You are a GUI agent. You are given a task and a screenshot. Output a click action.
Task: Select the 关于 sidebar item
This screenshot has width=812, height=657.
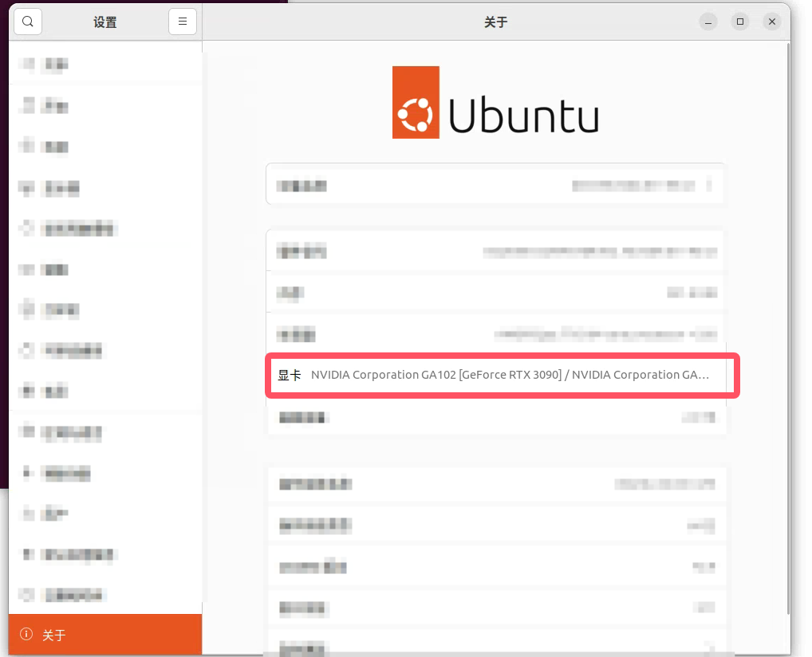coord(105,634)
